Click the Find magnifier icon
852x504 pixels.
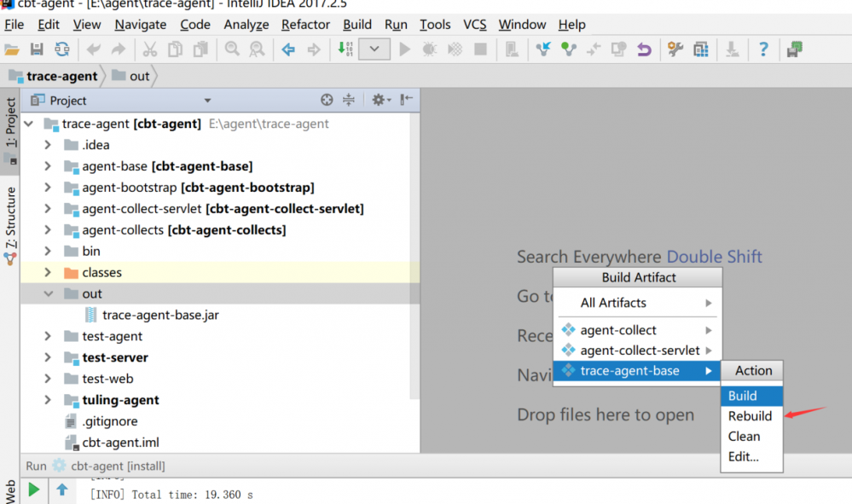(x=232, y=49)
